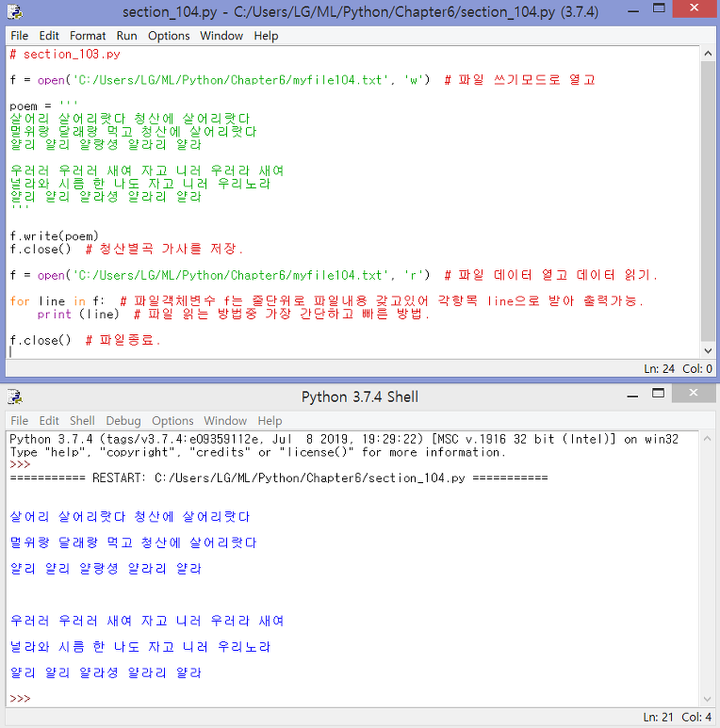
Task: Click the IDLE icon in Python Shell title bar
Action: (x=15, y=397)
